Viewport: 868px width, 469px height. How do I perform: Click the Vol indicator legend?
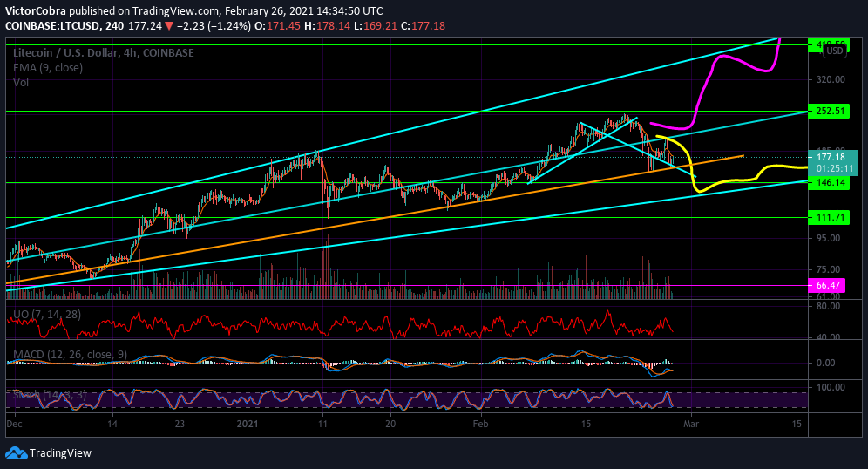tap(21, 83)
